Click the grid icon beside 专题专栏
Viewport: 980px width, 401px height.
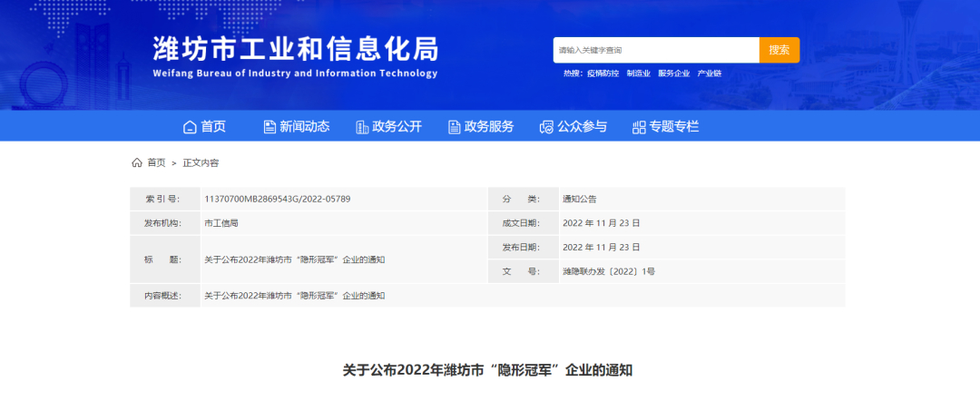[639, 127]
